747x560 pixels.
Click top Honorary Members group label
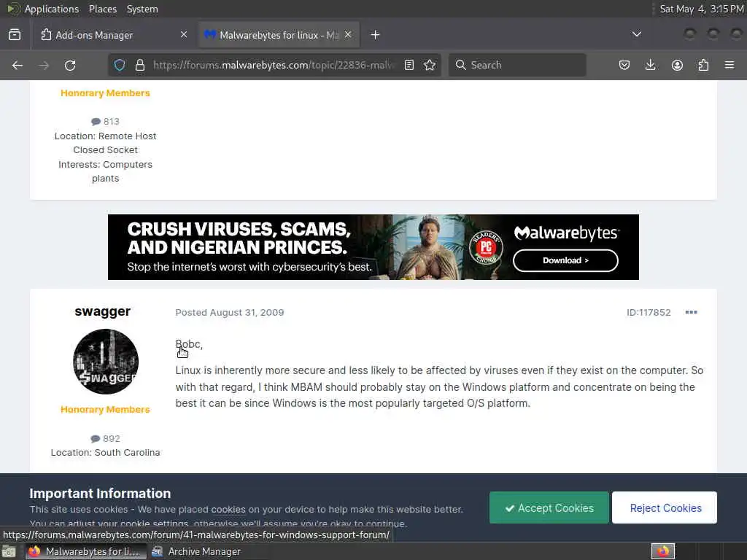pyautogui.click(x=105, y=93)
